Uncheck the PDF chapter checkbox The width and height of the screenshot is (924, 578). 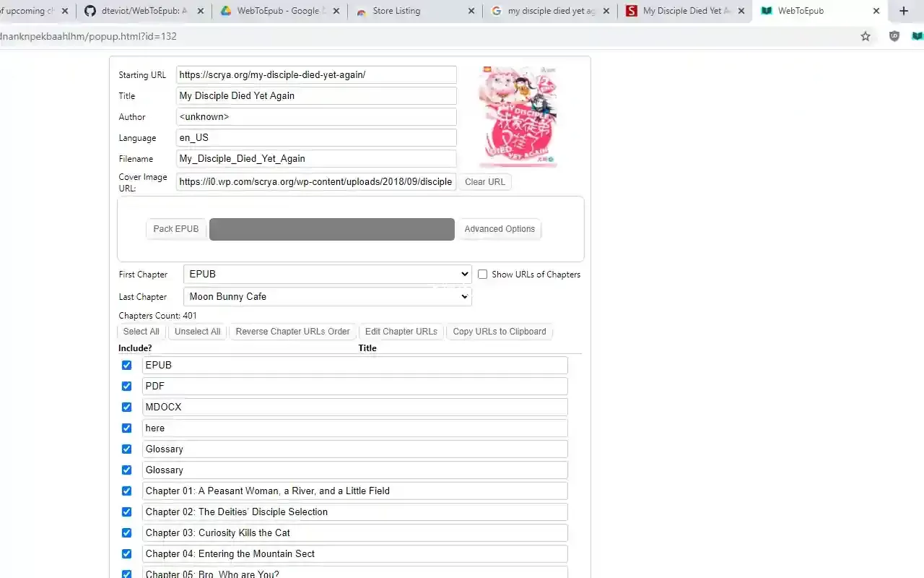pyautogui.click(x=126, y=386)
